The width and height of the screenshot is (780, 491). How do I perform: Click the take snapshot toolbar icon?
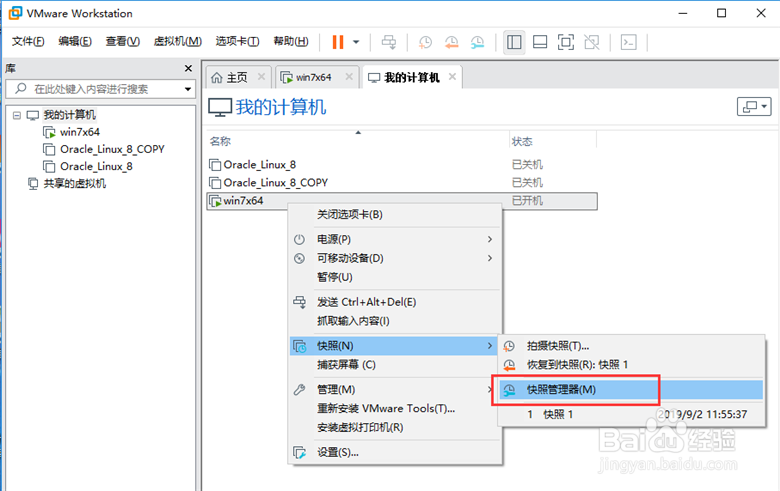(425, 42)
